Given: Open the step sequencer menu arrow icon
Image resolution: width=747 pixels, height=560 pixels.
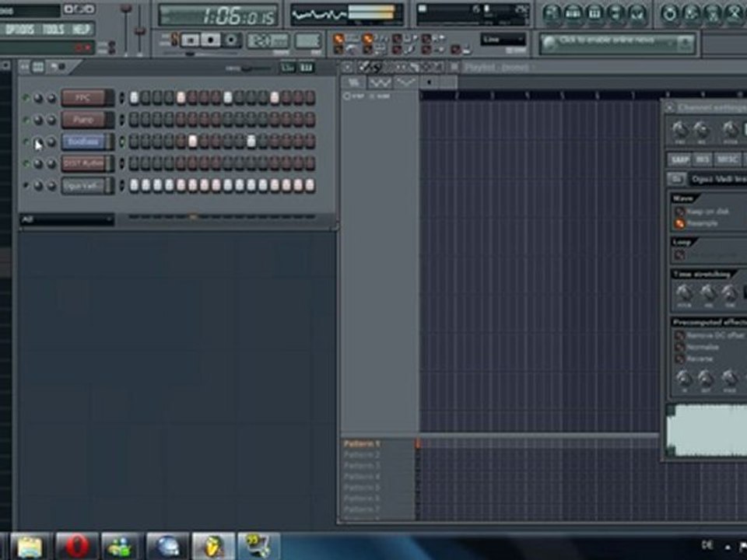Looking at the screenshot, I should point(24,68).
